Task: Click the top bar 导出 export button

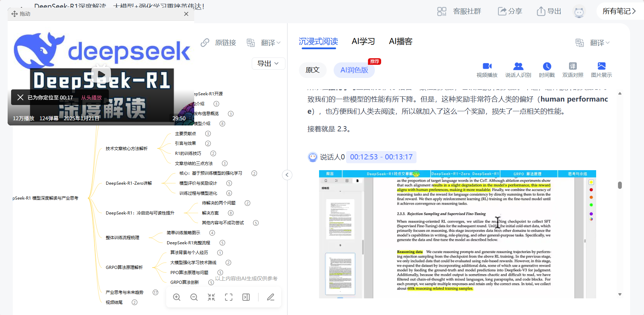Action: pyautogui.click(x=549, y=11)
